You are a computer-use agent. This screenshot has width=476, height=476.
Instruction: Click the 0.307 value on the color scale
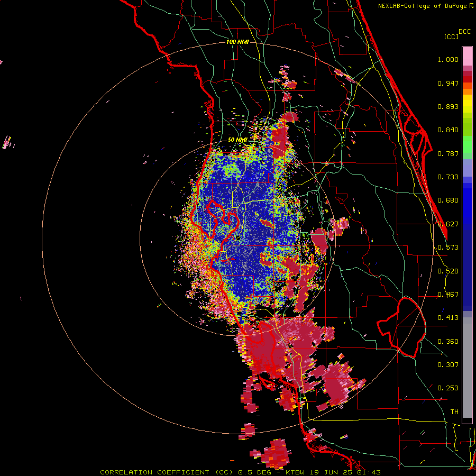[x=448, y=364]
